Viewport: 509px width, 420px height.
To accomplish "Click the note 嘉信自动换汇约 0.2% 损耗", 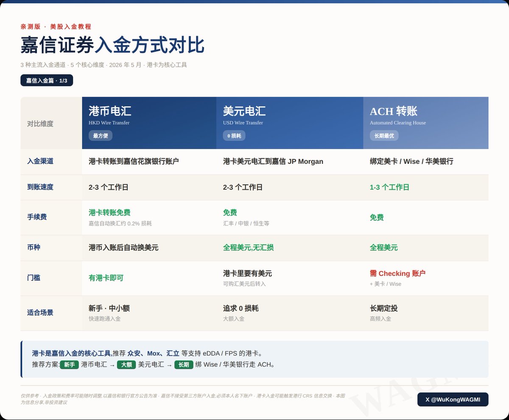I will [120, 223].
